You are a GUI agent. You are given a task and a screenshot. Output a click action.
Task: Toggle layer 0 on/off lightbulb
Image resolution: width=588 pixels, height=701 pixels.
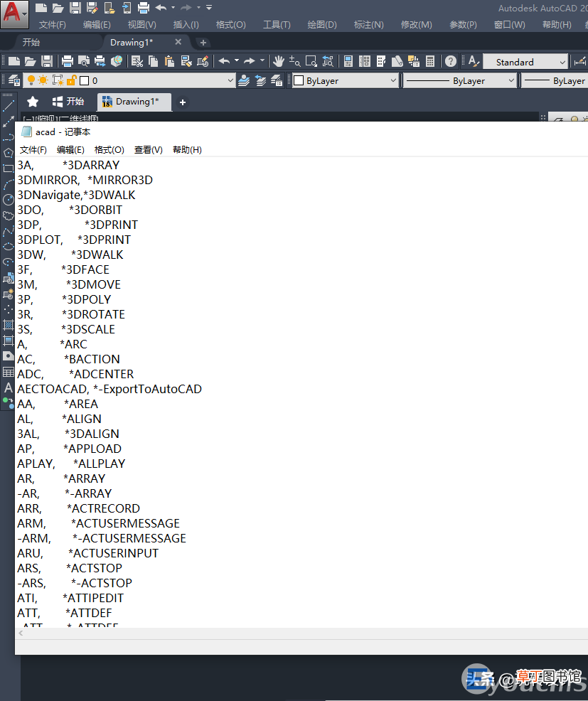pos(31,80)
